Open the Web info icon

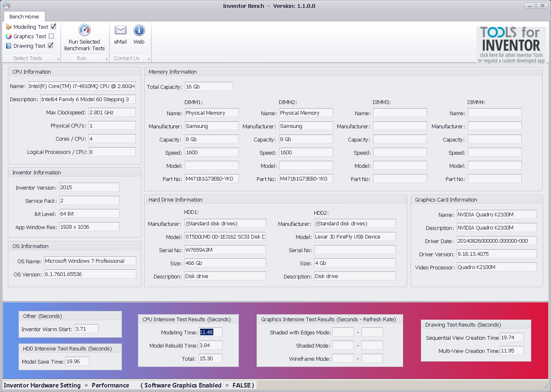(x=139, y=30)
